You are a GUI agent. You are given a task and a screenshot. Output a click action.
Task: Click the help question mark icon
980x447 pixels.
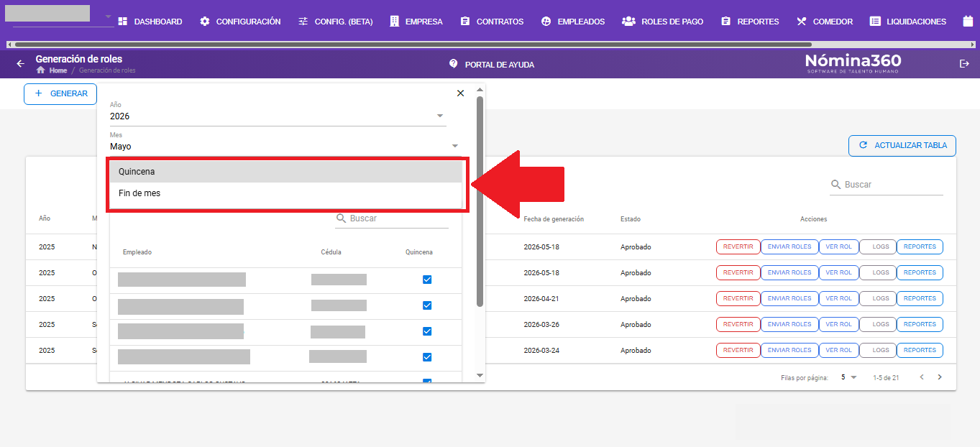click(453, 63)
